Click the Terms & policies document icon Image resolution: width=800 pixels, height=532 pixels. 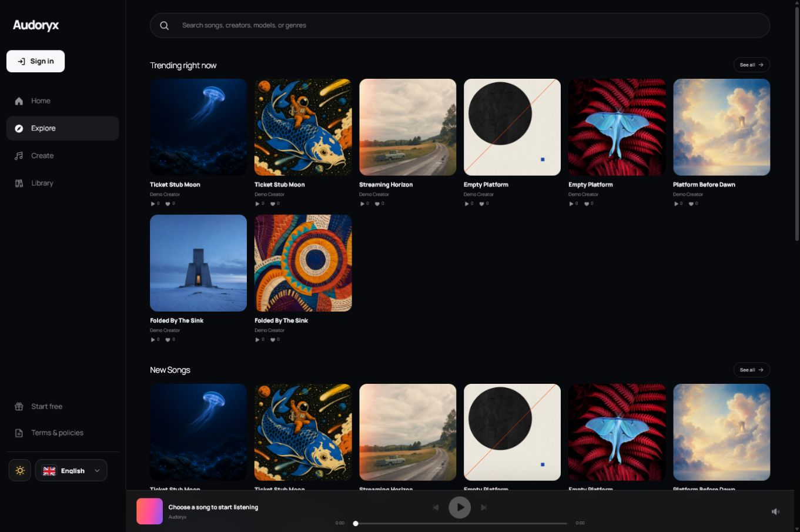pyautogui.click(x=19, y=433)
